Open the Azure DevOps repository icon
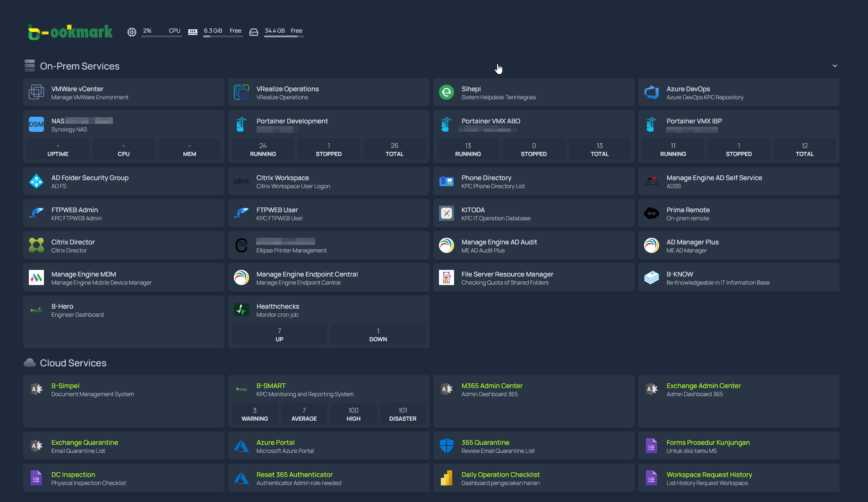Viewport: 868px width, 502px height. click(x=652, y=92)
